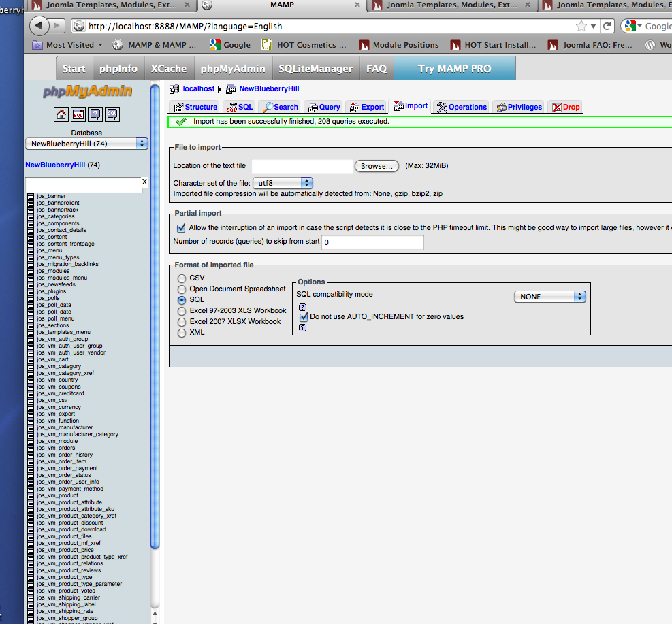The image size is (672, 624).
Task: Open phpInfo in the MAMP menu
Action: coord(118,69)
